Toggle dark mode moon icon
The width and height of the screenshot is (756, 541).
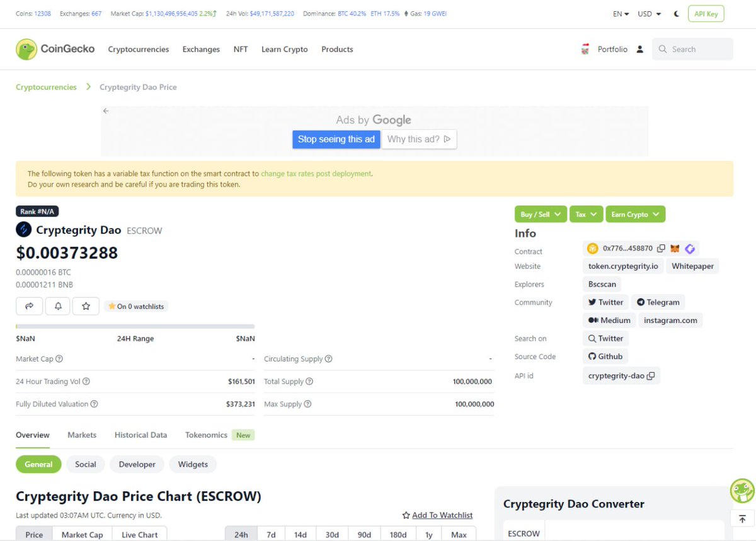(x=677, y=14)
